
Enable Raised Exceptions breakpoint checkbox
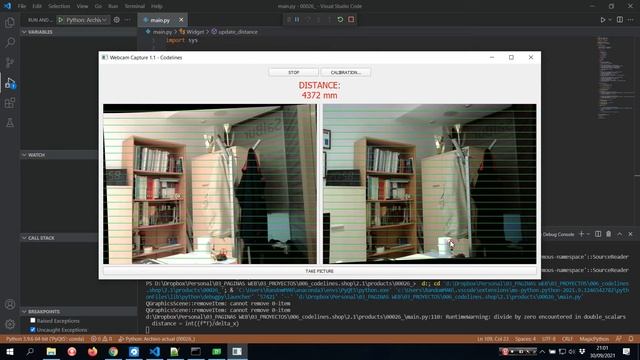point(33,320)
